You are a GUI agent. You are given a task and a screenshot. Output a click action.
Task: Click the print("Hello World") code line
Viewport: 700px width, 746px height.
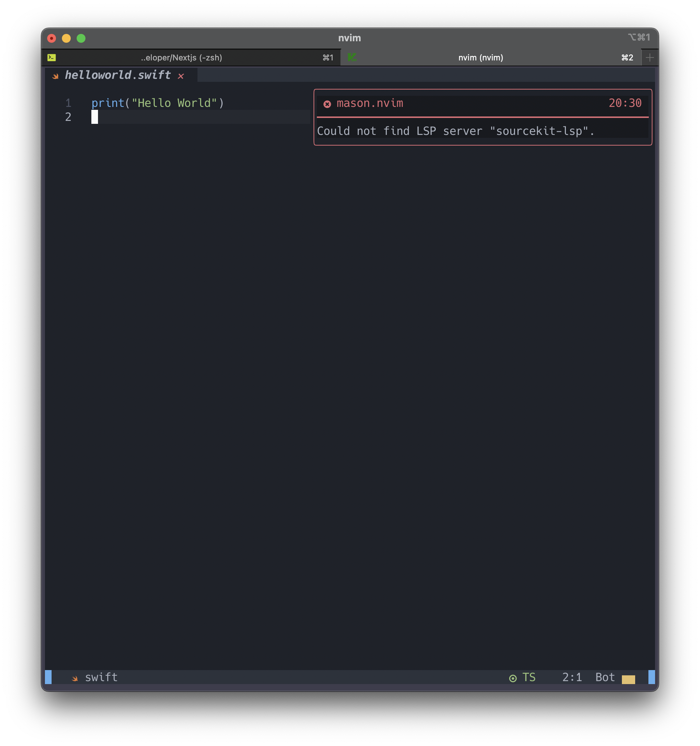(158, 103)
